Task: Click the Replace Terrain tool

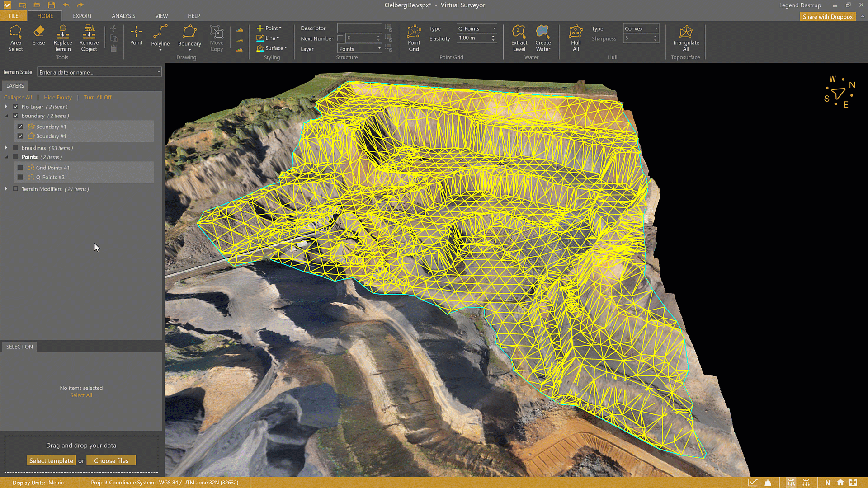Action: point(62,38)
